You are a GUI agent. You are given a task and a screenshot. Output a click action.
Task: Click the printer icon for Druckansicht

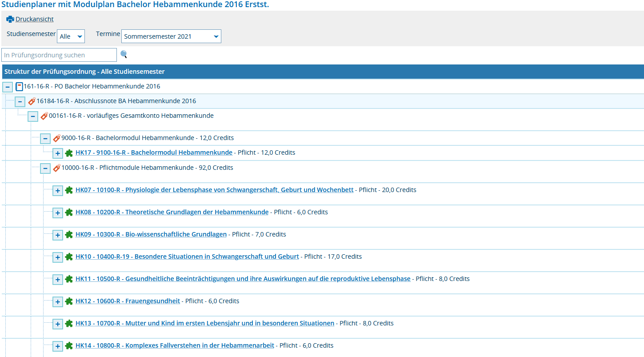[10, 19]
